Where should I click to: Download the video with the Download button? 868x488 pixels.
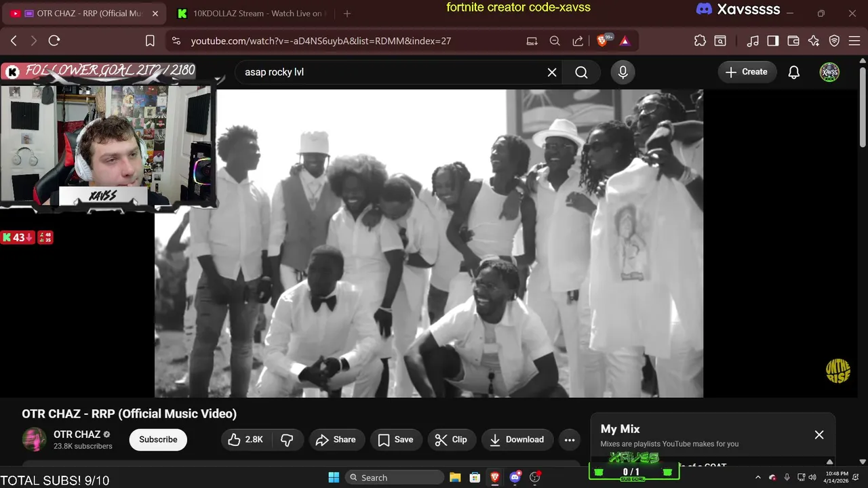point(517,439)
